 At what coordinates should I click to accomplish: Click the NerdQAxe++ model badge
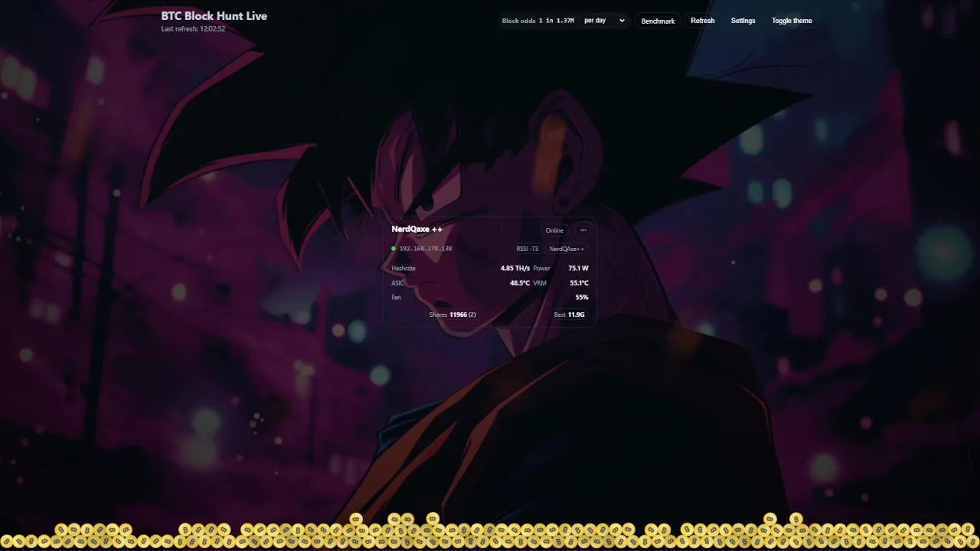click(x=567, y=249)
